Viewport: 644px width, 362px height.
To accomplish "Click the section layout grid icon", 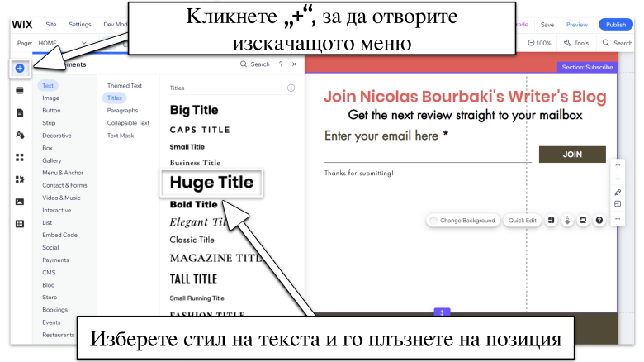I will click(x=618, y=203).
